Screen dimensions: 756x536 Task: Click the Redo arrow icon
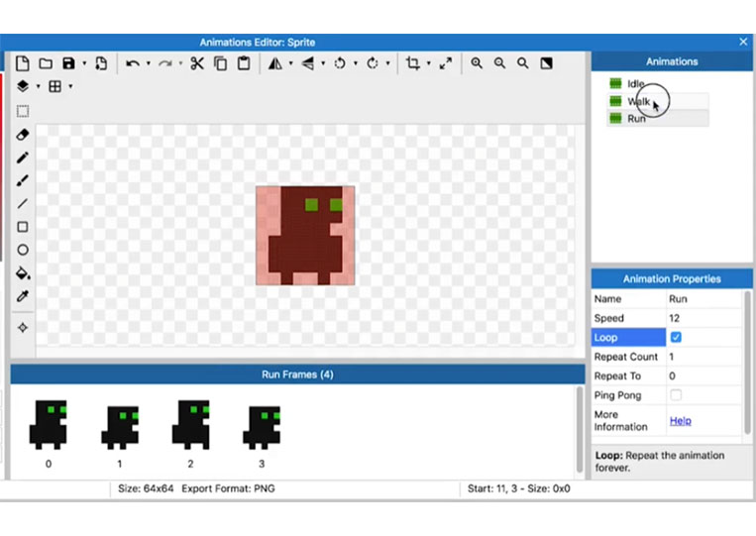[x=164, y=63]
